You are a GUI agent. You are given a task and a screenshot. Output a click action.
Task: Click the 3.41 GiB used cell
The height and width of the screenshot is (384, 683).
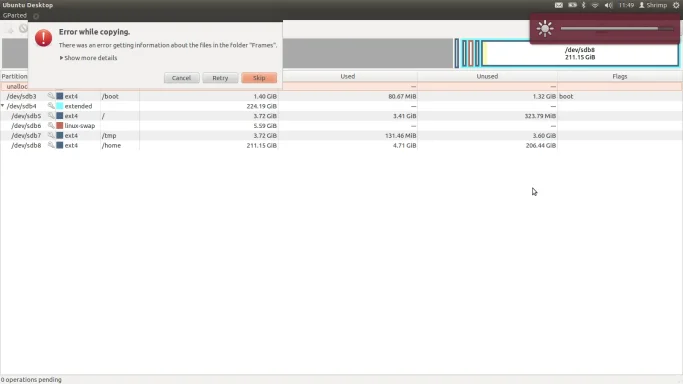point(405,116)
